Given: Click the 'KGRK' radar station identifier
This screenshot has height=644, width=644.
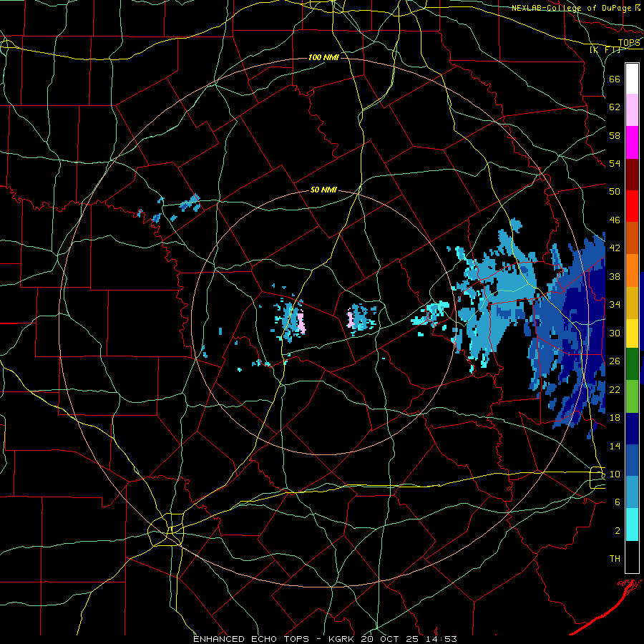Looking at the screenshot, I should [x=342, y=639].
